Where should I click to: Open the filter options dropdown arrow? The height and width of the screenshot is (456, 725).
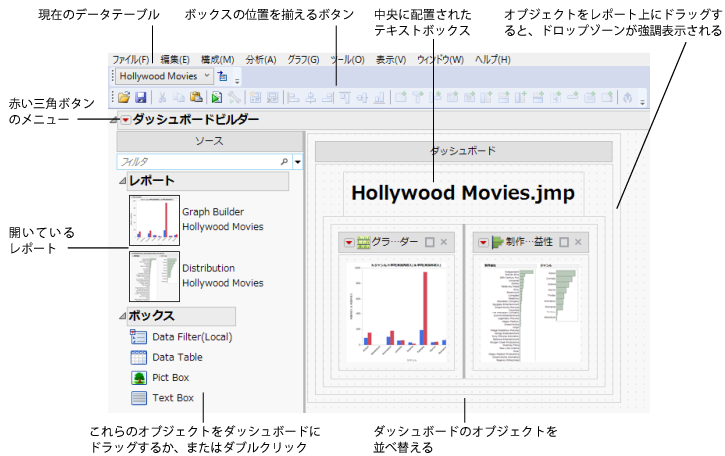(x=298, y=161)
